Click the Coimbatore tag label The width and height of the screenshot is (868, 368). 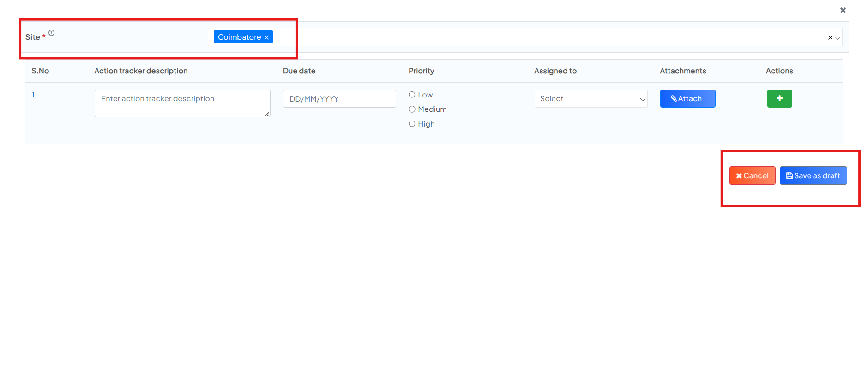point(239,37)
